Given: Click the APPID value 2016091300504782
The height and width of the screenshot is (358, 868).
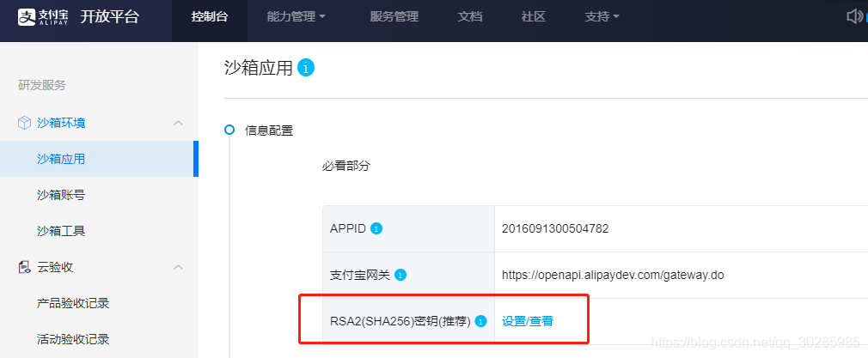Looking at the screenshot, I should tap(555, 228).
